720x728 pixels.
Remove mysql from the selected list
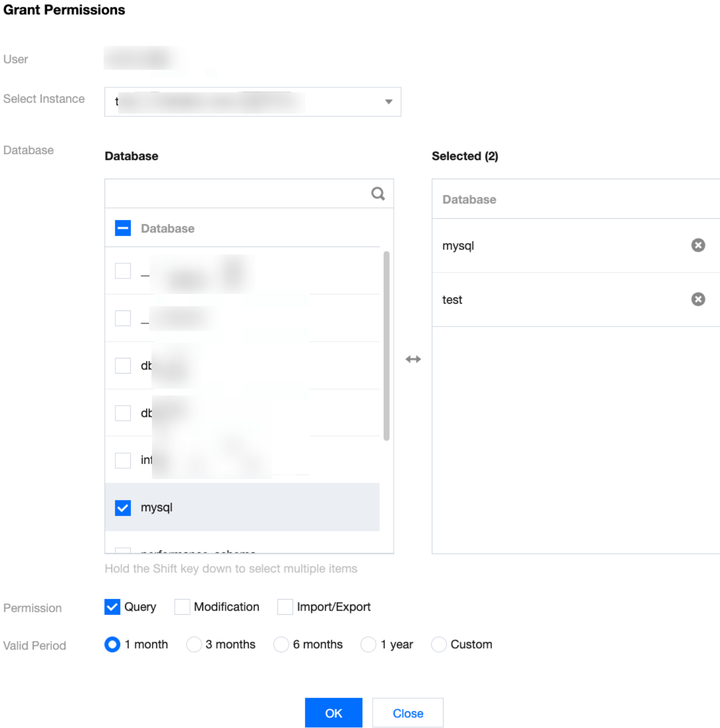tap(698, 245)
